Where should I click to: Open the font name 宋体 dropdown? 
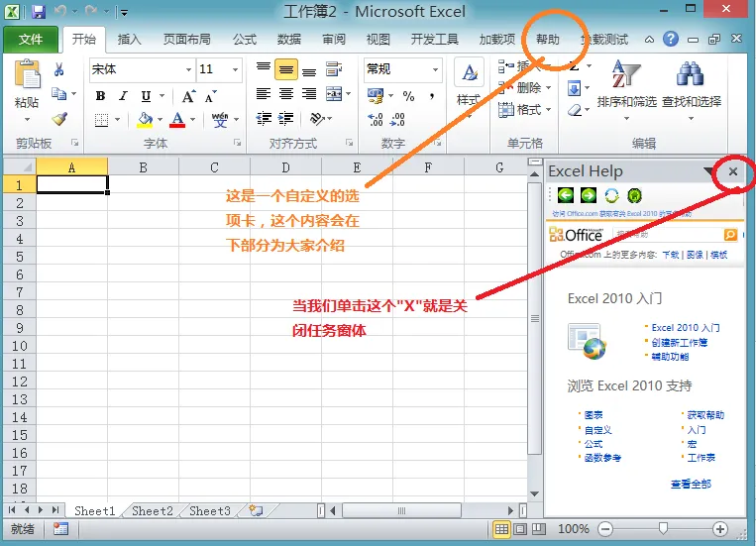(x=188, y=70)
